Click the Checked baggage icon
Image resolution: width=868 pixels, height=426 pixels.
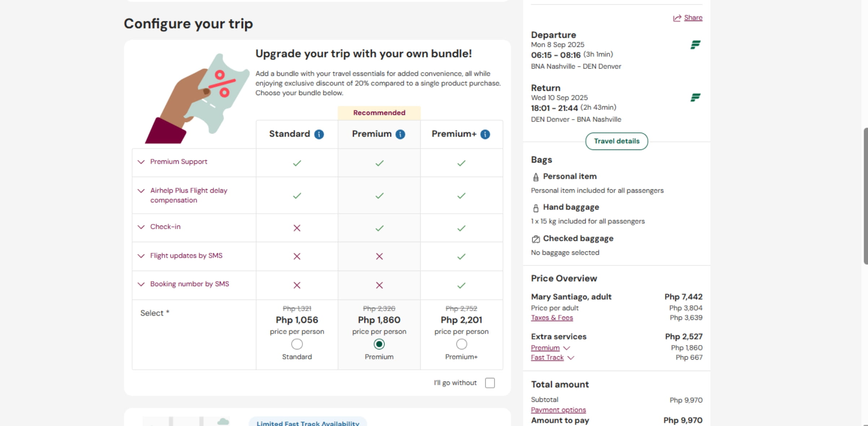(x=536, y=239)
